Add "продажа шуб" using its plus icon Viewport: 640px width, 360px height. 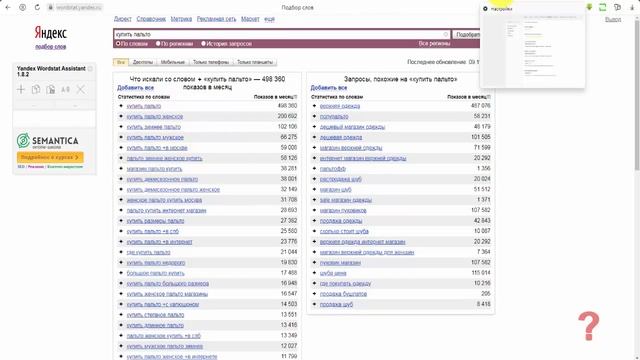[x=314, y=304]
